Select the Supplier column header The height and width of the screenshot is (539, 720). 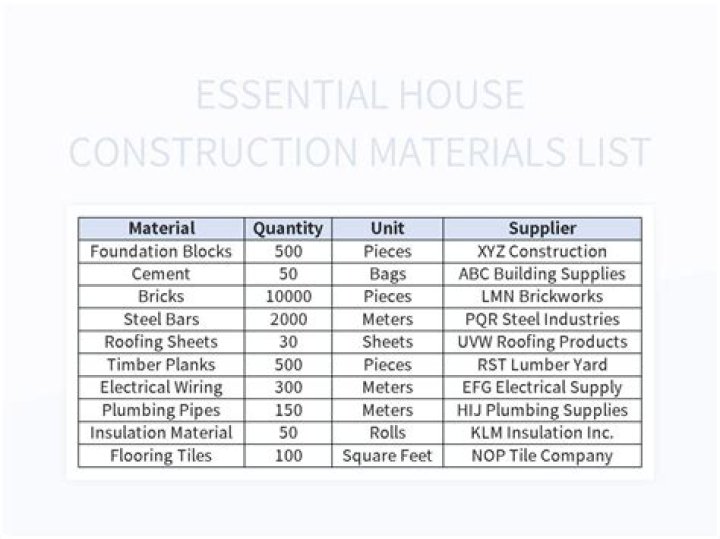point(542,228)
